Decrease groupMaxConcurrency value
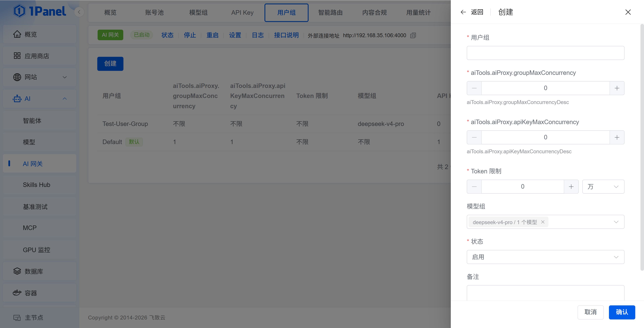644x328 pixels. click(x=474, y=88)
